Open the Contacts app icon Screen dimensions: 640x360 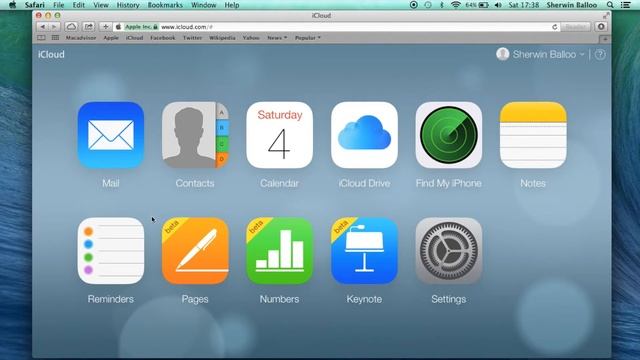(195, 135)
